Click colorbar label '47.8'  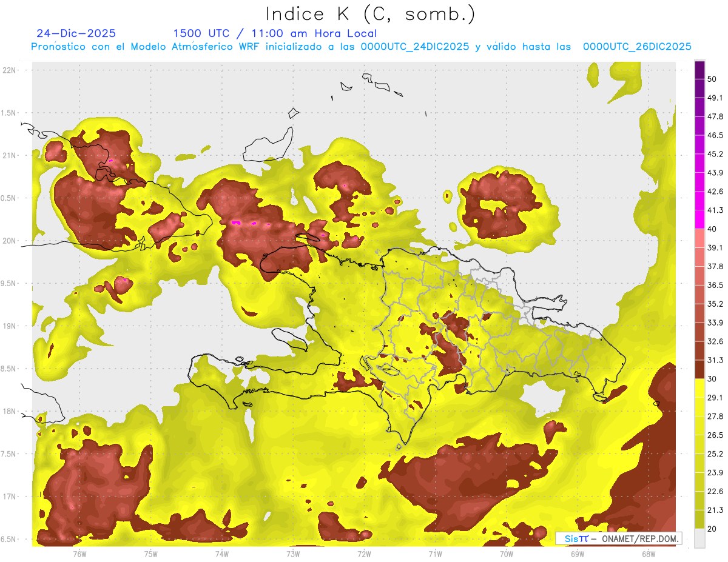click(715, 116)
